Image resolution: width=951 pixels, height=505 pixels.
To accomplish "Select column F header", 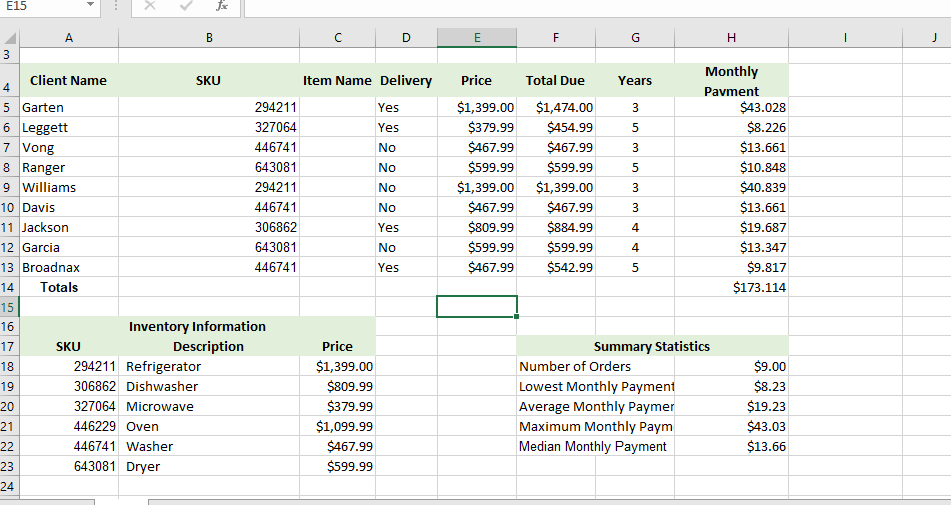I will 556,38.
